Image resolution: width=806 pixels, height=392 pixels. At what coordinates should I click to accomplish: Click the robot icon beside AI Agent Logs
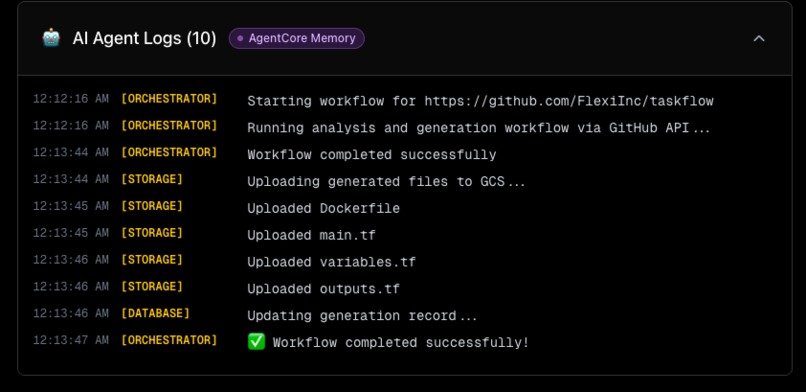click(x=51, y=38)
